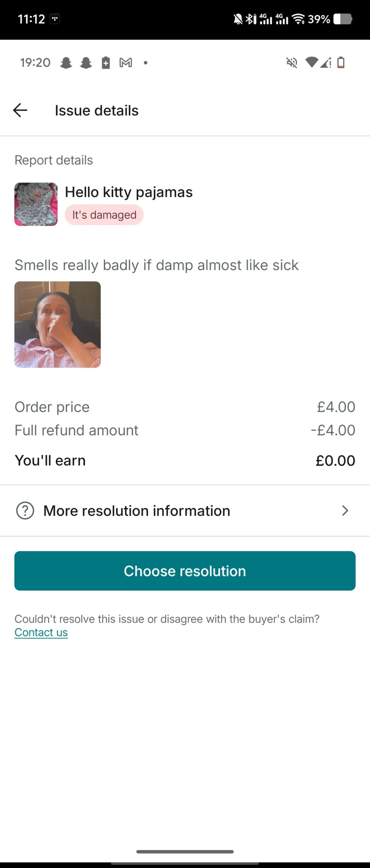Tap the first Snapchat notification icon
Image resolution: width=370 pixels, height=868 pixels.
(66, 63)
